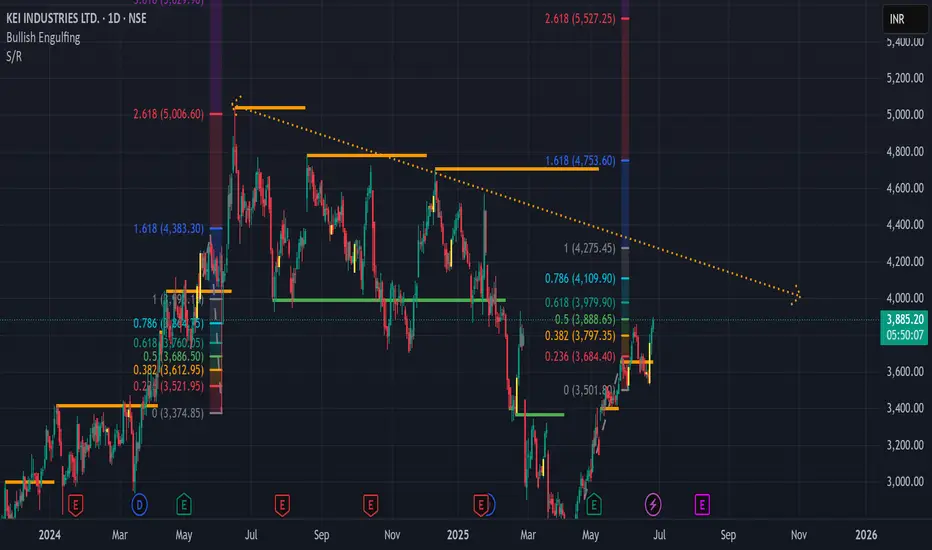Click the 4,200.00 price axis label
This screenshot has height=550, width=932.
[x=905, y=262]
